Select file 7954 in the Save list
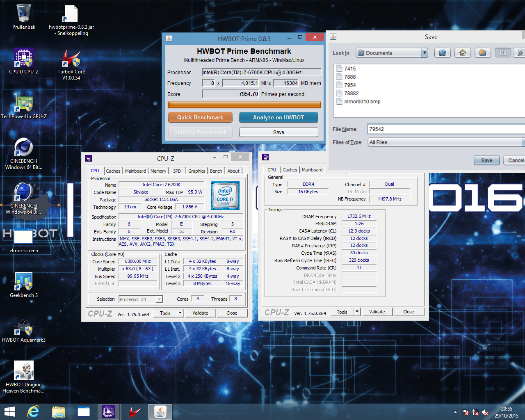The width and height of the screenshot is (525, 420). click(x=346, y=85)
